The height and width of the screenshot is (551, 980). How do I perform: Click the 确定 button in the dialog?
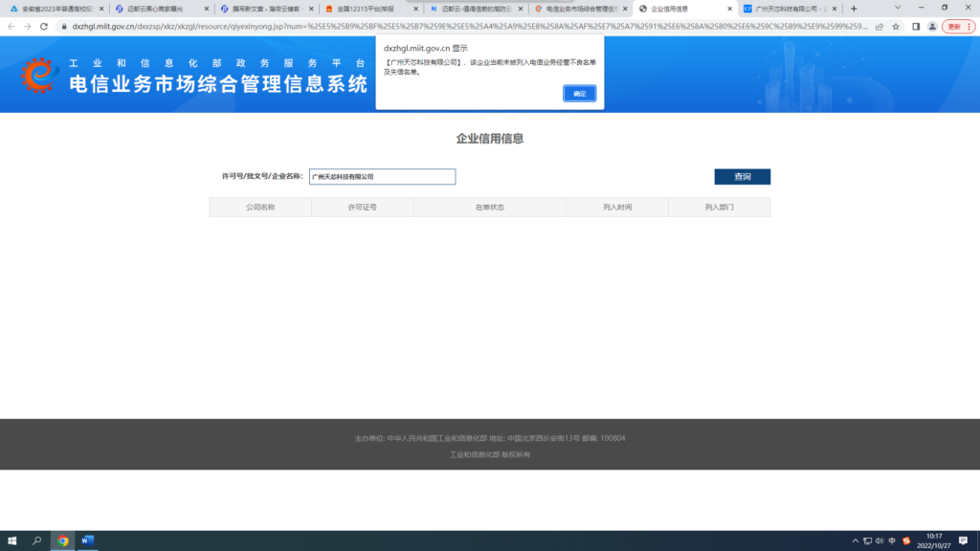579,94
